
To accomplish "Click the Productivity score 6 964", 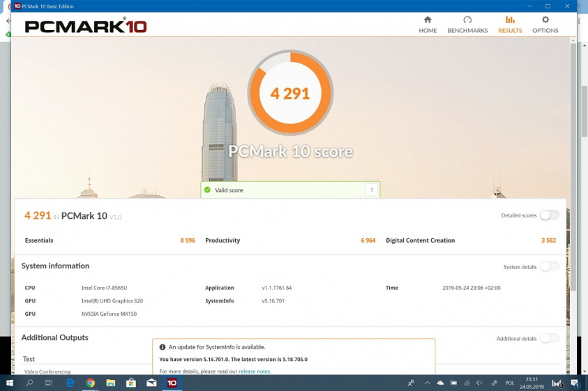I will (x=368, y=240).
